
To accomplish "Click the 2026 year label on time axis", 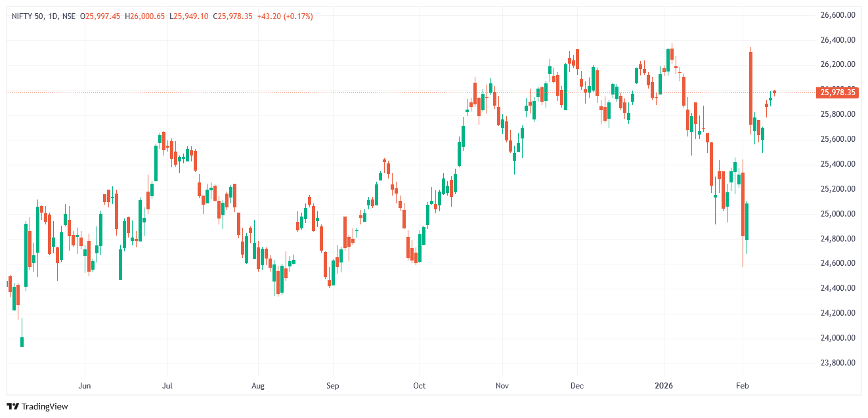I will (664, 386).
